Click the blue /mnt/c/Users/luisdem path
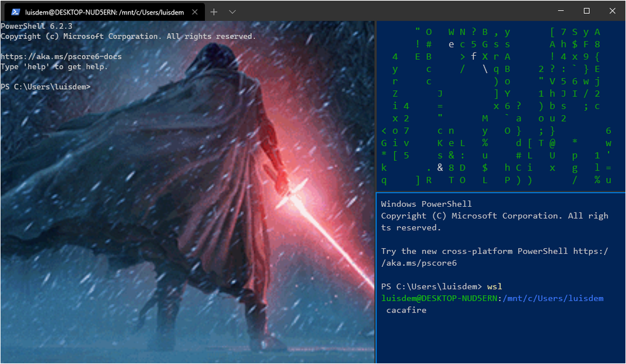This screenshot has width=626, height=364. [553, 298]
